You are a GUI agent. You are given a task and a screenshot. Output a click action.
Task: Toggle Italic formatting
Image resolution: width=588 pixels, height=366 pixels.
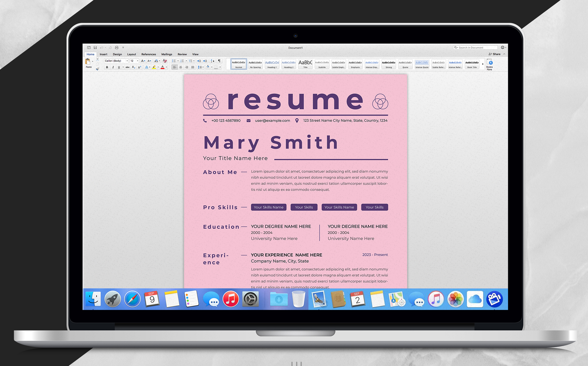tap(113, 67)
